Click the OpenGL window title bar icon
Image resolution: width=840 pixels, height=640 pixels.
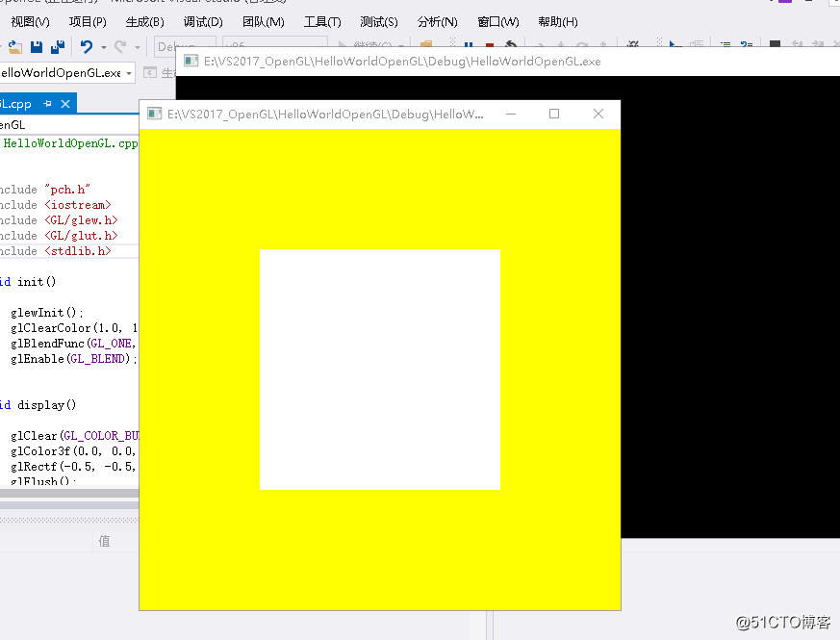point(154,114)
